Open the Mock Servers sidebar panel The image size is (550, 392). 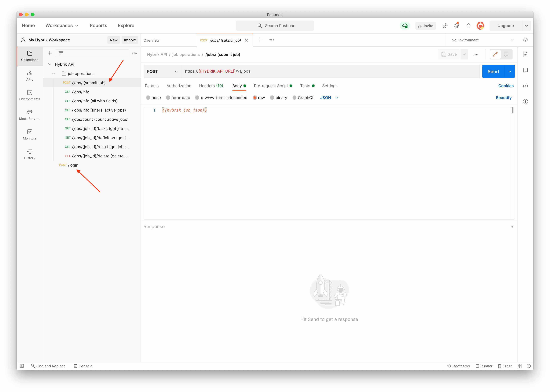coord(30,115)
